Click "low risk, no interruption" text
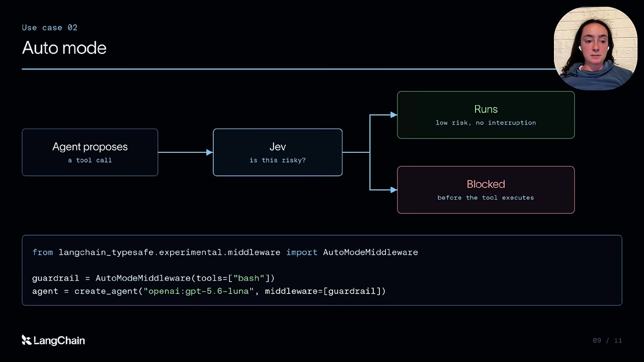Screen dimensions: 644x362 coord(486,123)
